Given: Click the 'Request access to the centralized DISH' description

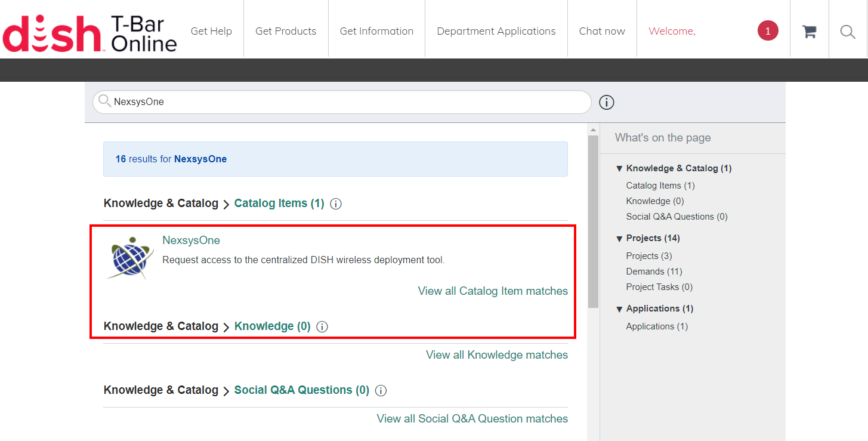Looking at the screenshot, I should tap(304, 260).
